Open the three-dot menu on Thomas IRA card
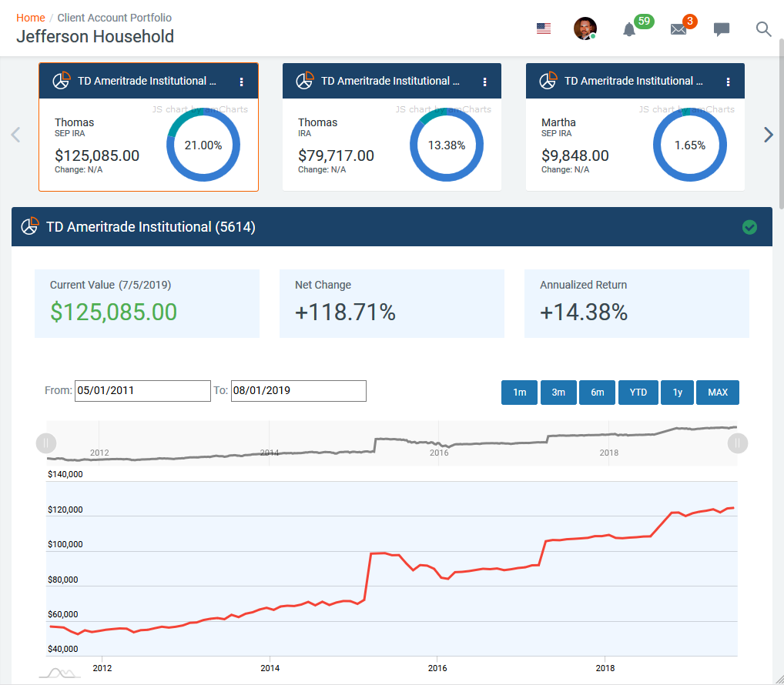 click(485, 82)
